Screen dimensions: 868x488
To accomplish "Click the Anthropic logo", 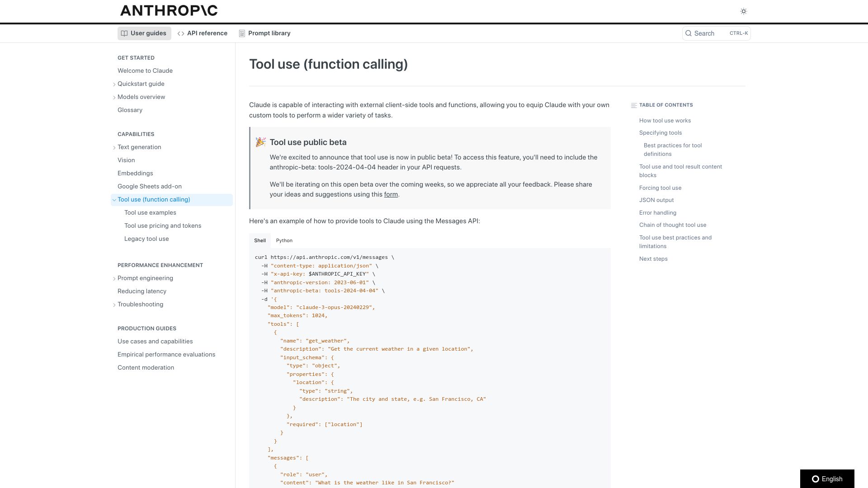I will [x=169, y=10].
